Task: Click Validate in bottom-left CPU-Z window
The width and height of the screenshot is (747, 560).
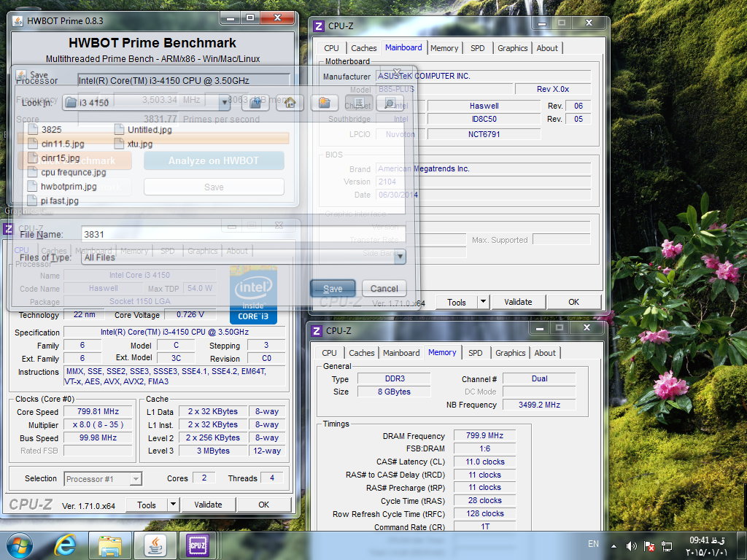Action: point(208,505)
